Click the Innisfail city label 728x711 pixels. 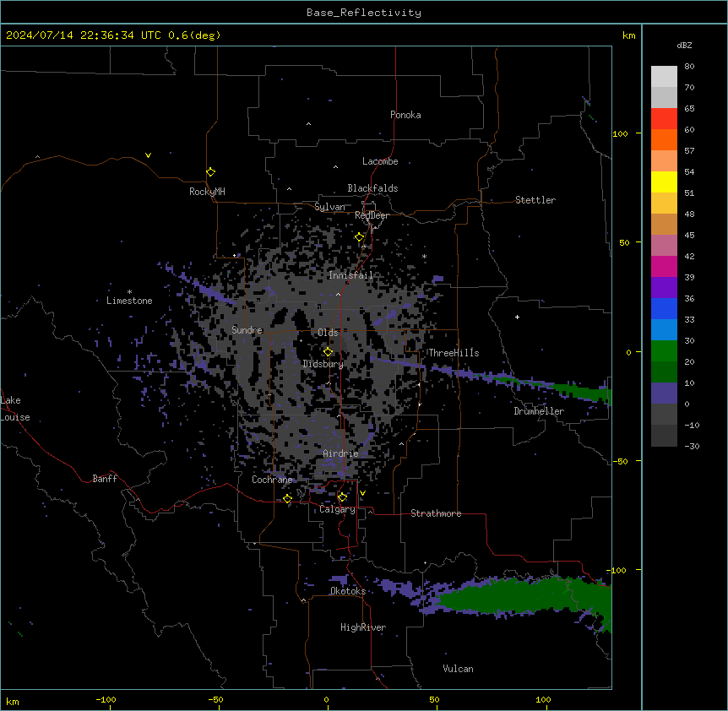coord(350,275)
